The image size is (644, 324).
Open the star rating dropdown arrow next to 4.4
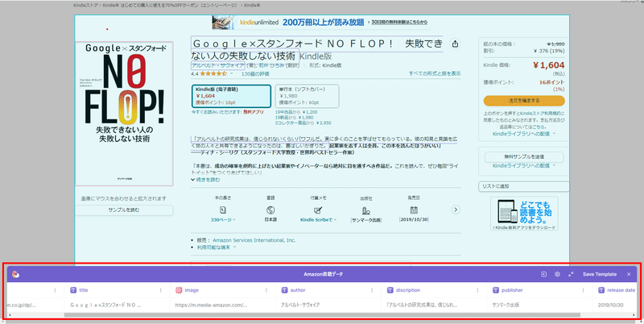click(x=231, y=73)
